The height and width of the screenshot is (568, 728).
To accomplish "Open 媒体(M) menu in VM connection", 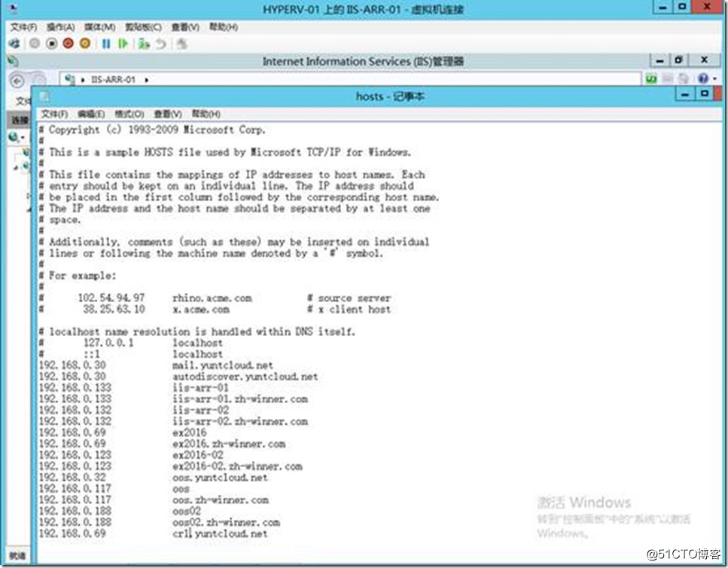I will (x=100, y=27).
